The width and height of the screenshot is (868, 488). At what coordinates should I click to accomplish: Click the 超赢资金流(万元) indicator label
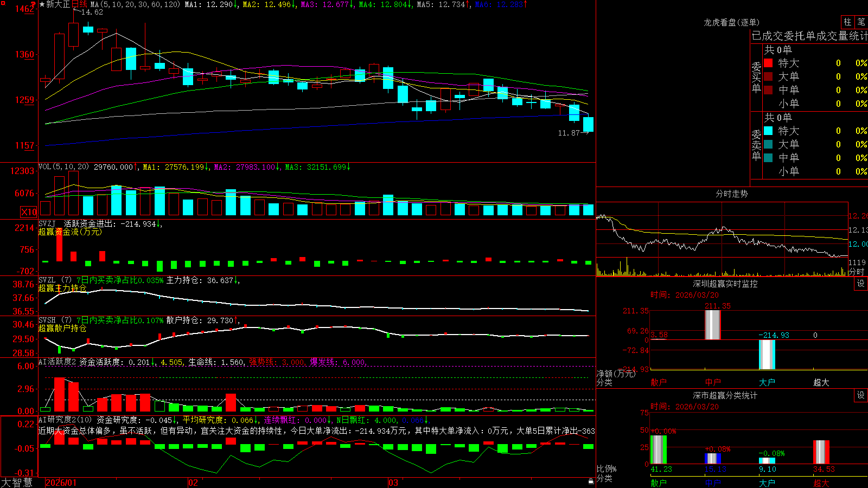(x=70, y=232)
